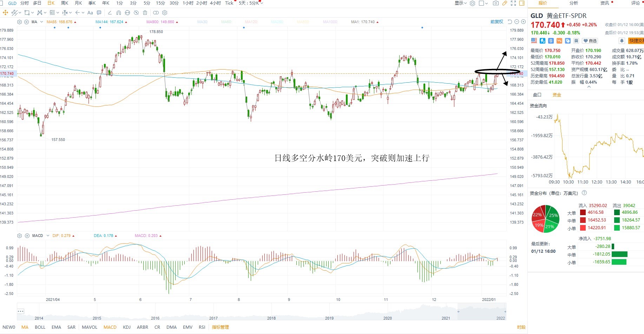
Task: Open 指标管理 indicator management
Action: click(x=220, y=327)
